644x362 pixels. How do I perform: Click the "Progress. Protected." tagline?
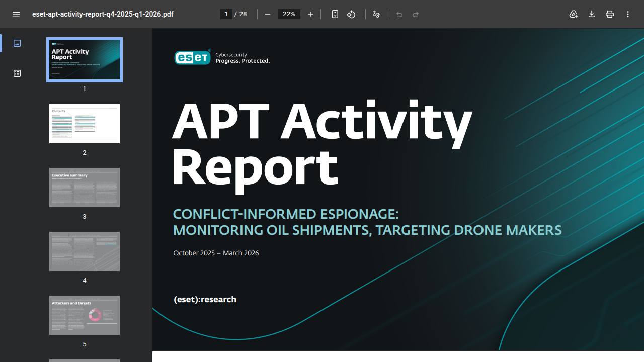click(243, 61)
